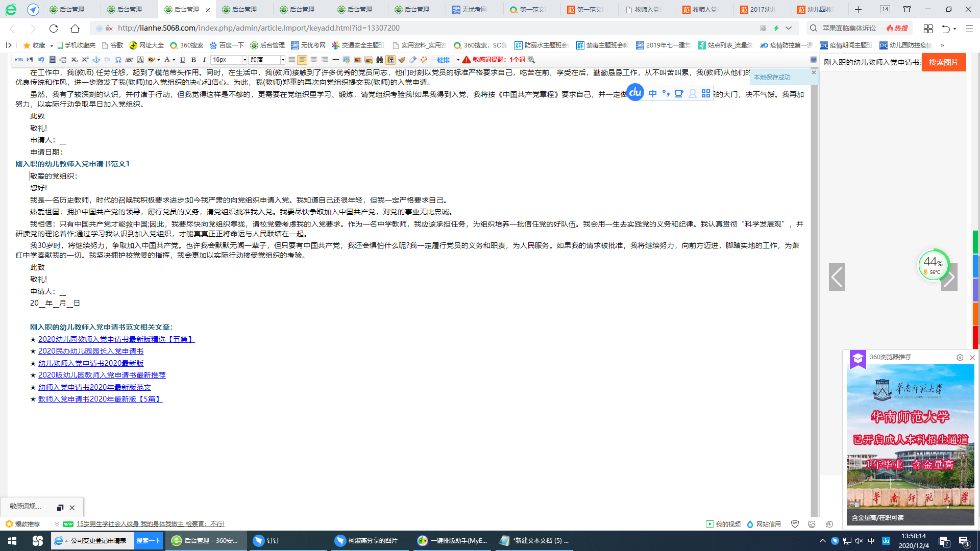Viewport: 980px width, 551px height.
Task: Clear formatting using the eraser icon
Action: tap(413, 60)
